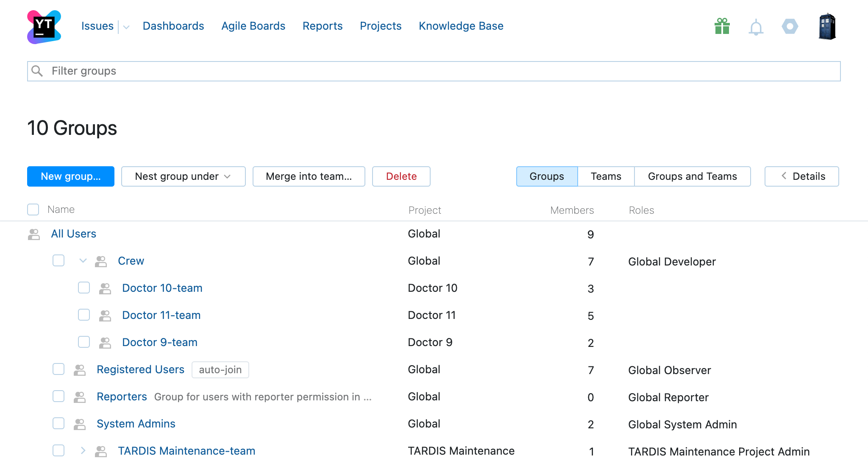This screenshot has height=475, width=868.
Task: Open the administration hexagon settings icon
Action: tap(790, 26)
